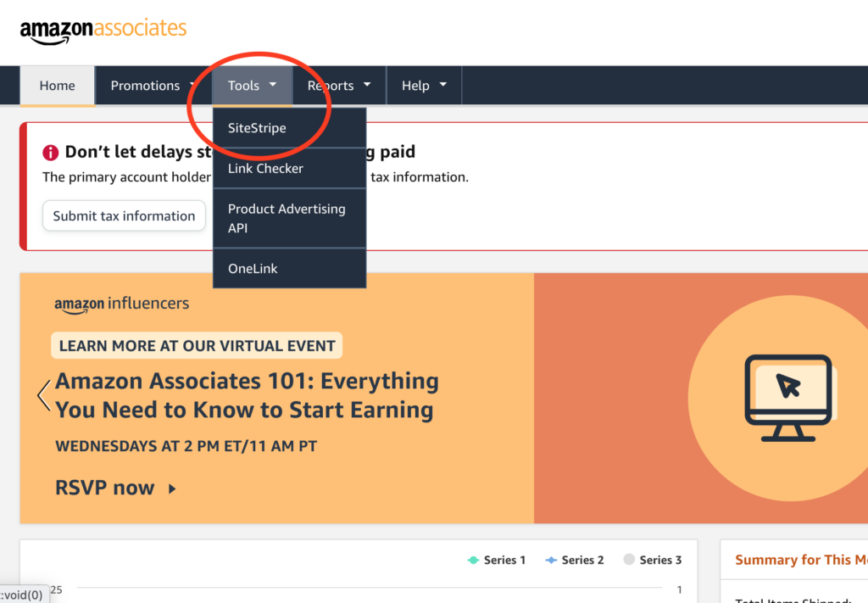Click the Submit tax information button
Screen dimensions: 868x603
click(124, 215)
